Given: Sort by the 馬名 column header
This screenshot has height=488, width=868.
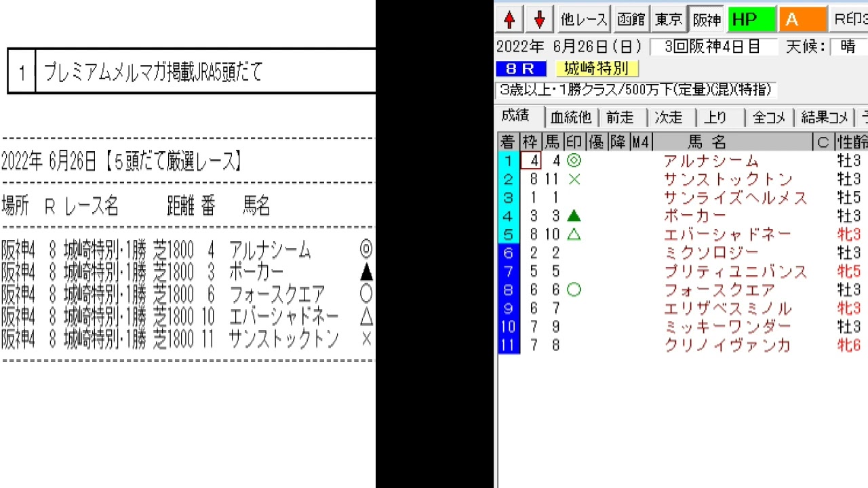Looking at the screenshot, I should [x=707, y=142].
